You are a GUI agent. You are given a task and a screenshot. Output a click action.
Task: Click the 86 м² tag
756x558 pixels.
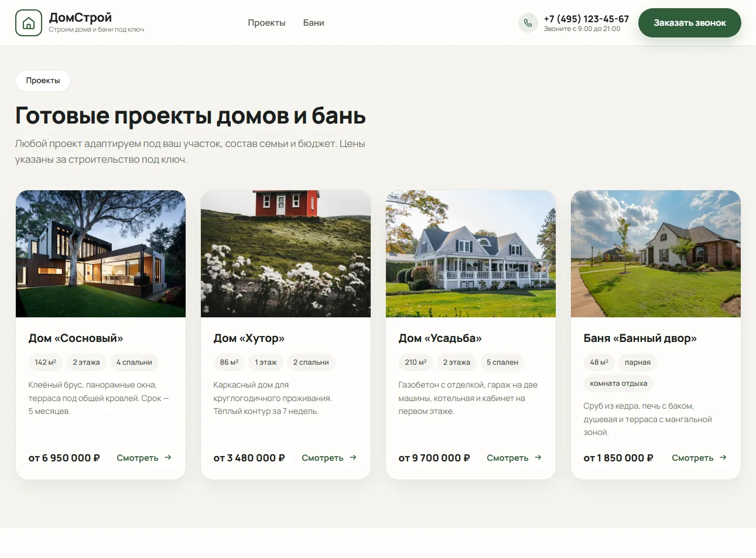tap(230, 362)
